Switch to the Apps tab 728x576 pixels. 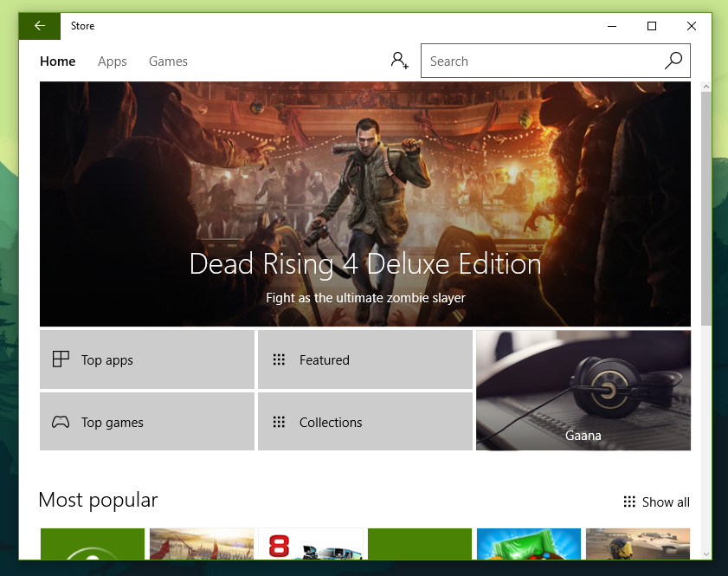[x=112, y=61]
